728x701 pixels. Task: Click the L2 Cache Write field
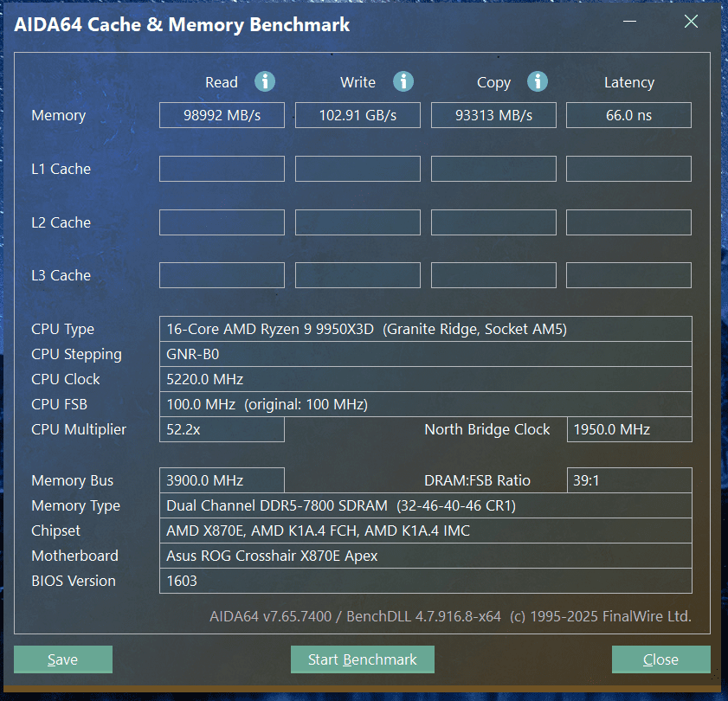pyautogui.click(x=358, y=222)
